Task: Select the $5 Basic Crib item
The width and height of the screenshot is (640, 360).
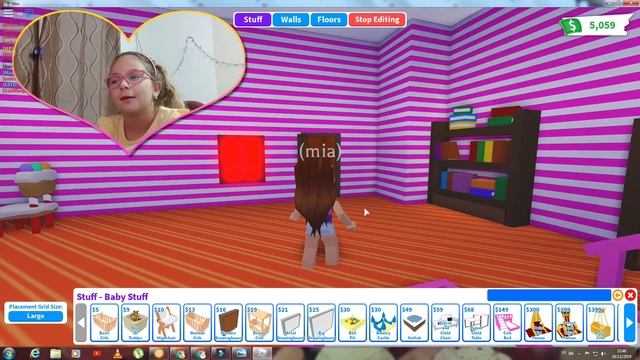Action: (x=104, y=322)
